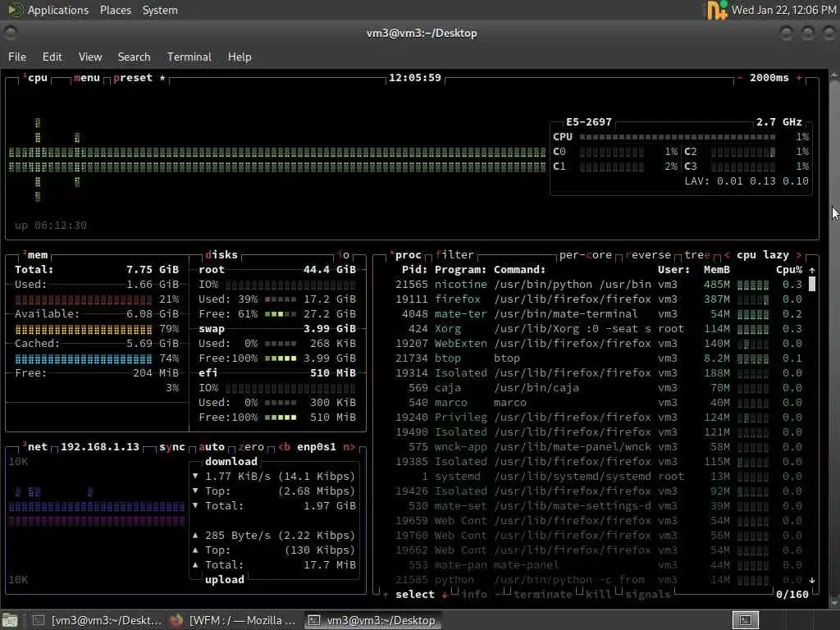Open btop menu button

point(87,78)
